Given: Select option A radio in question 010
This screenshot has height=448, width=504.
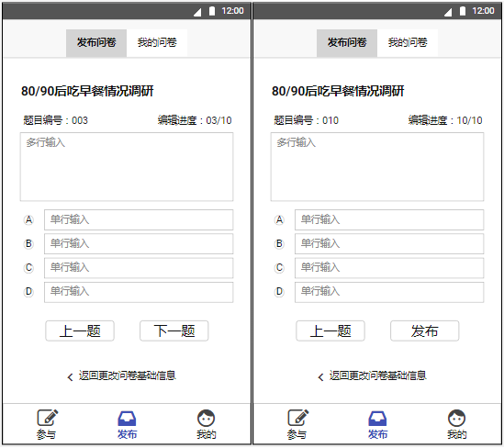Looking at the screenshot, I should (279, 220).
